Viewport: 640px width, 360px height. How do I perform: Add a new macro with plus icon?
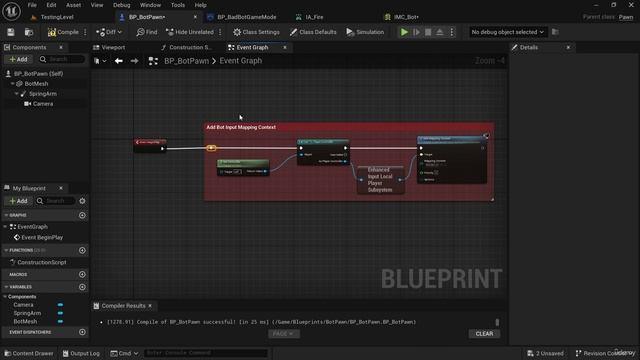click(82, 274)
